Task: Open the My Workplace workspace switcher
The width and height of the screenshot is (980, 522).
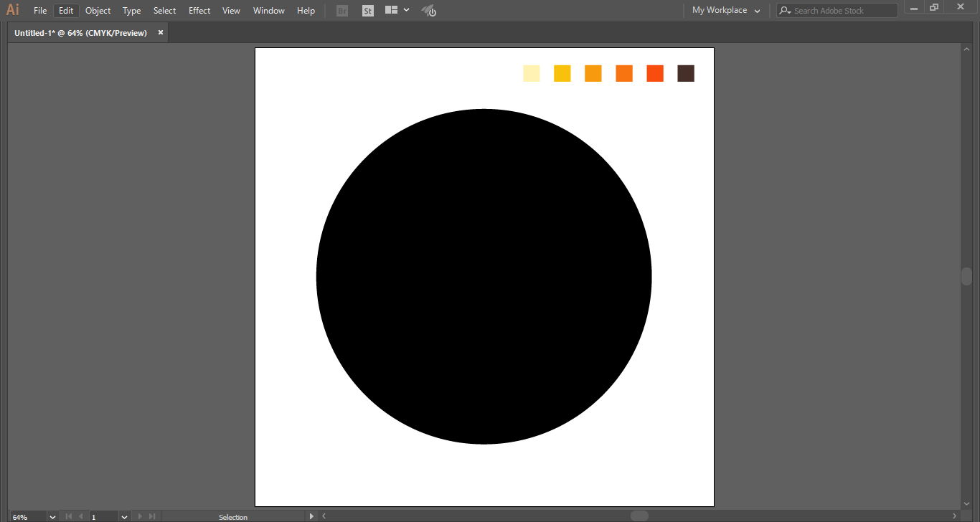Action: point(725,11)
